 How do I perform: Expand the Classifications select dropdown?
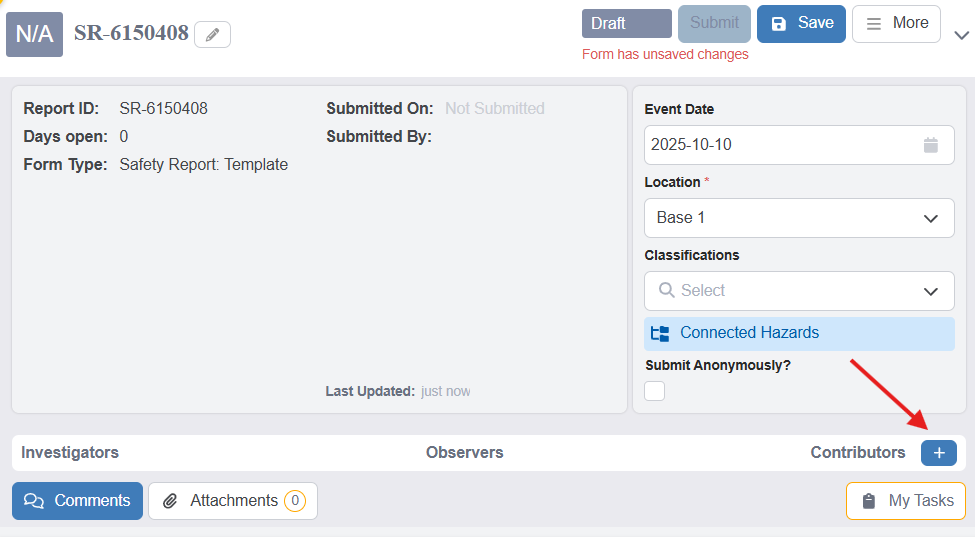click(x=930, y=291)
